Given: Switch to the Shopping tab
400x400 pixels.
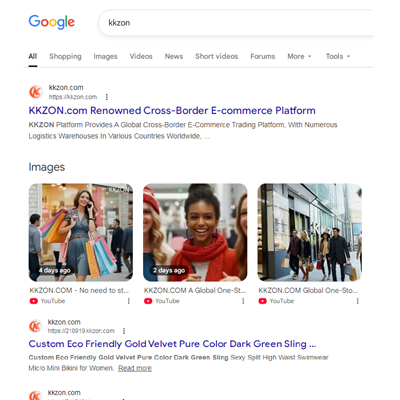Looking at the screenshot, I should coord(65,56).
